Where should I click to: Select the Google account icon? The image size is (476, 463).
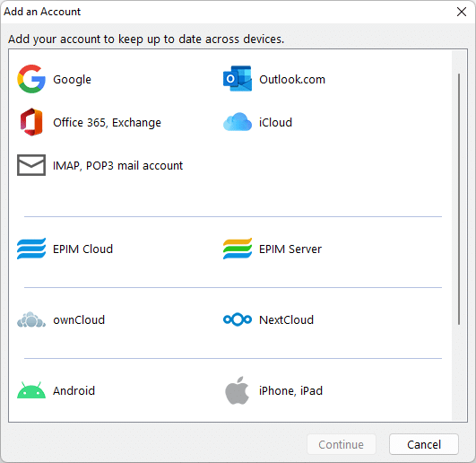pyautogui.click(x=31, y=79)
